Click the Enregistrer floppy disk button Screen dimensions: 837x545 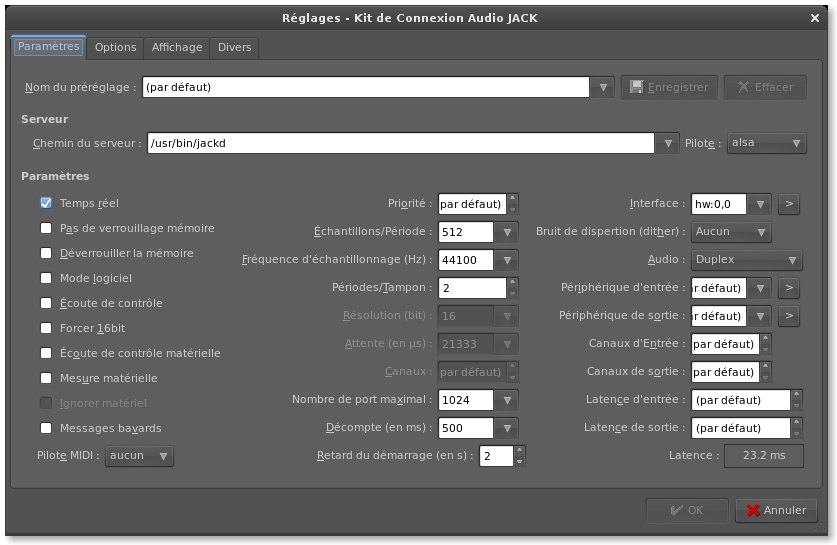(669, 87)
